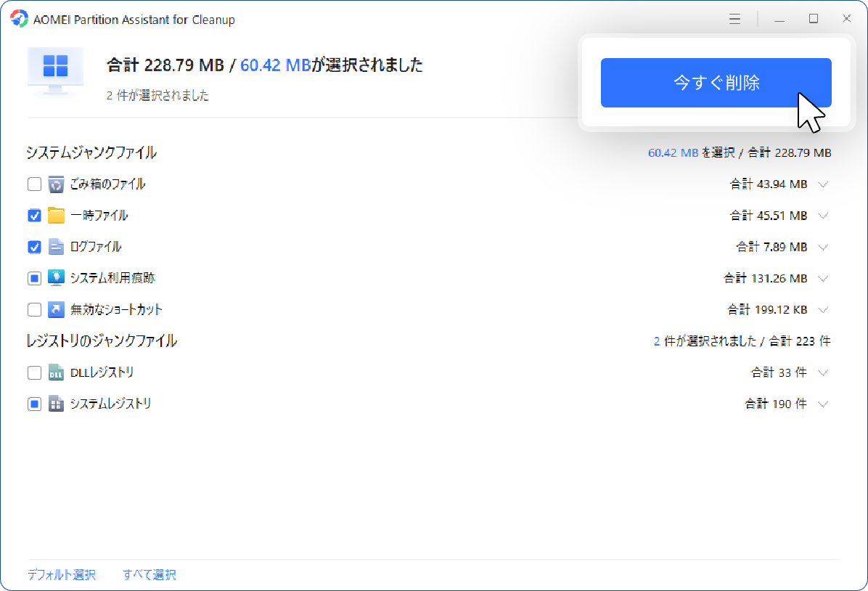Maximize the AOMEI window

(813, 19)
